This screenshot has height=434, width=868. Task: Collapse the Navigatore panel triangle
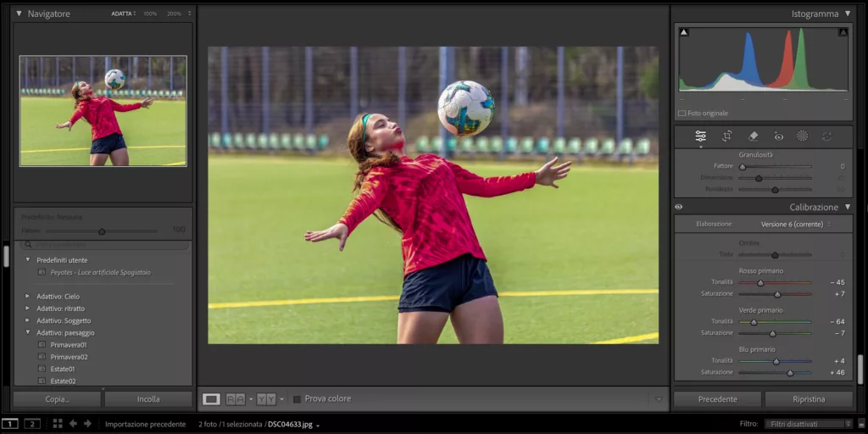(x=19, y=14)
